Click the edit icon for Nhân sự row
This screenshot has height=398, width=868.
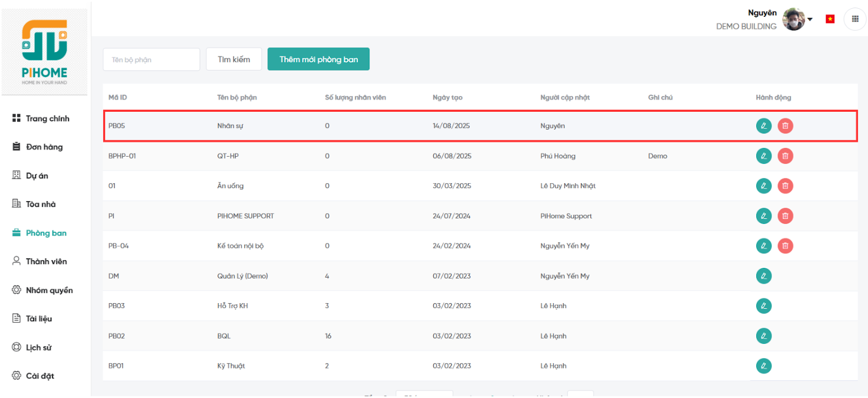pyautogui.click(x=763, y=126)
